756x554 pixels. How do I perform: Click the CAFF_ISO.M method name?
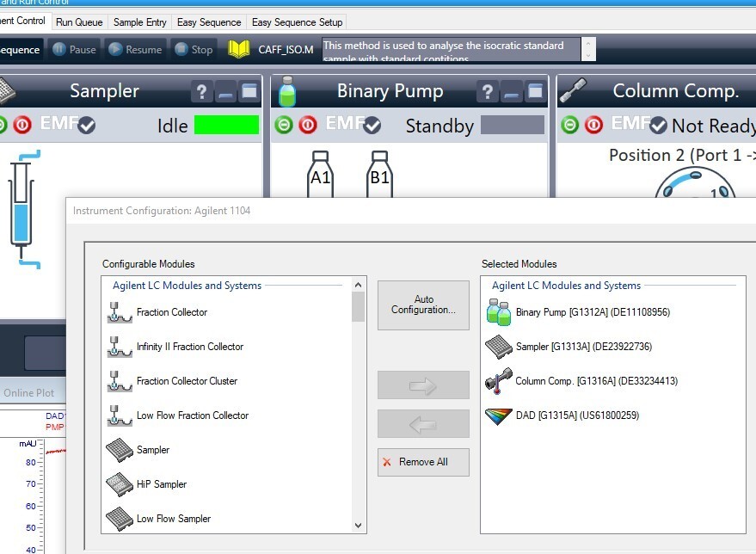[x=286, y=50]
